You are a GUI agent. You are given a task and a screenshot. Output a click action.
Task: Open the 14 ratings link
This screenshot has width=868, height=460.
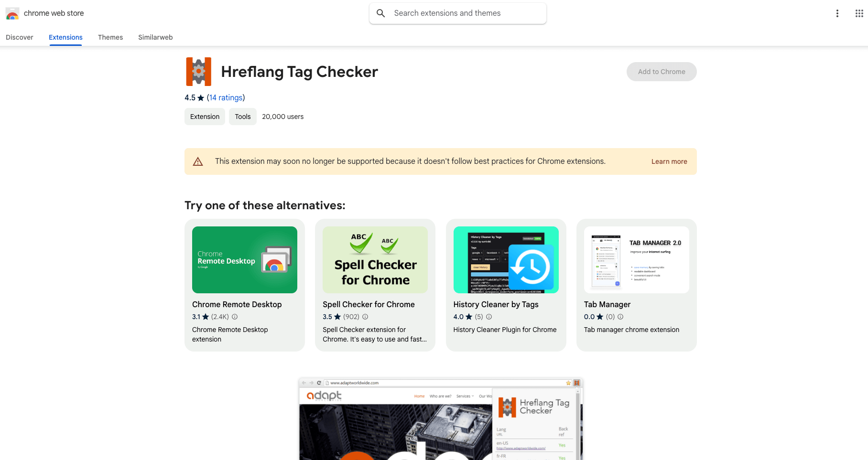point(226,97)
